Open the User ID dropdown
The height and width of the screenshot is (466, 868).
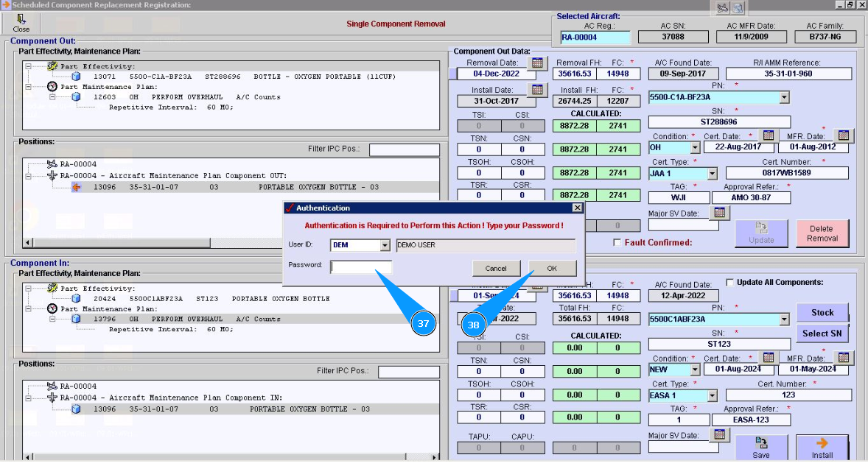[x=385, y=246]
